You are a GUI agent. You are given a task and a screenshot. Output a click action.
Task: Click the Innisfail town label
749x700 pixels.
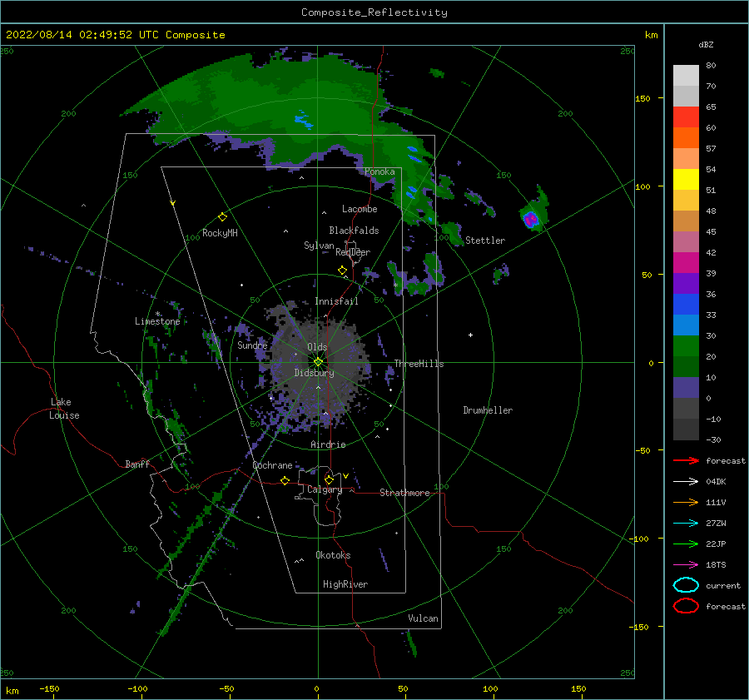[336, 301]
